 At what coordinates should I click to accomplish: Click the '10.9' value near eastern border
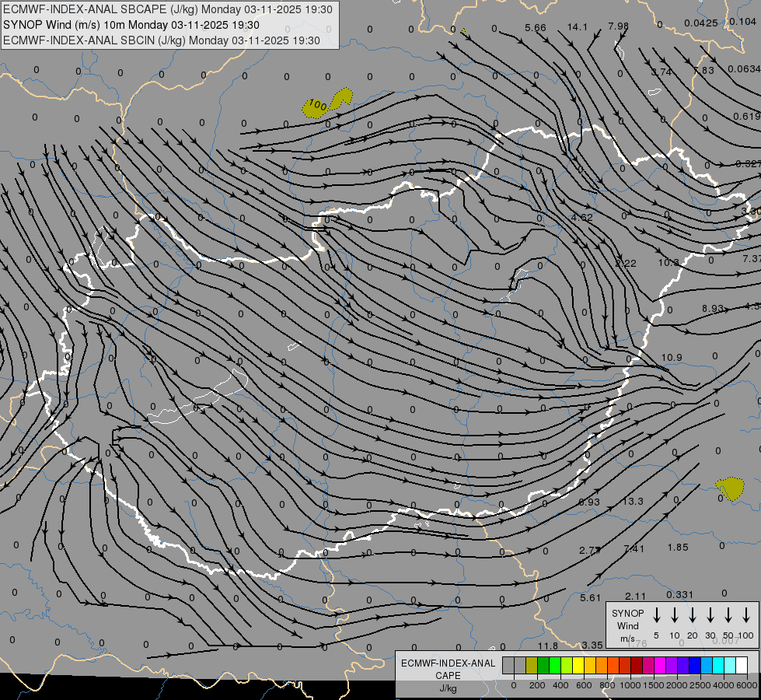(x=672, y=358)
